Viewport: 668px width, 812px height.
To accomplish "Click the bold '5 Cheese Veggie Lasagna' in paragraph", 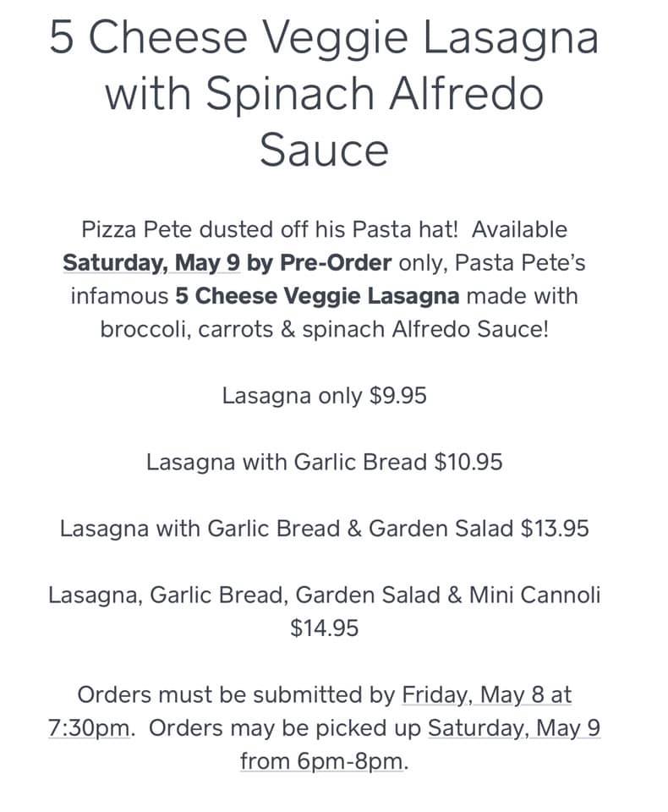I will 318,295.
